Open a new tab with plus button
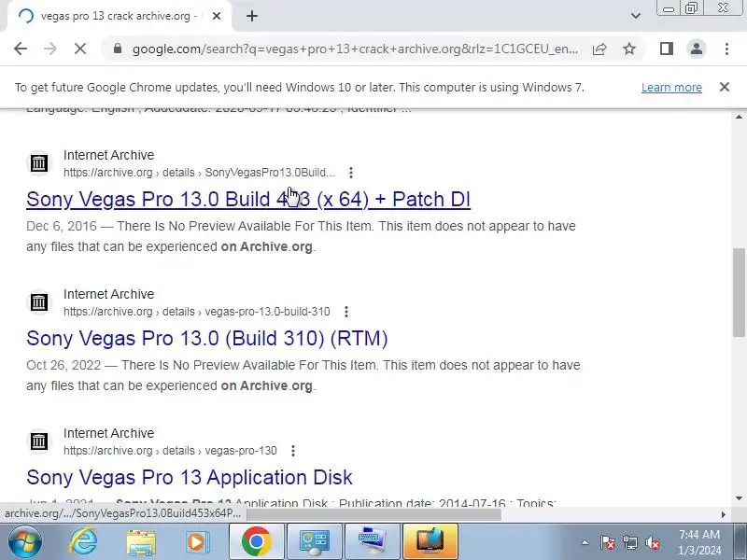747x560 pixels. [252, 16]
